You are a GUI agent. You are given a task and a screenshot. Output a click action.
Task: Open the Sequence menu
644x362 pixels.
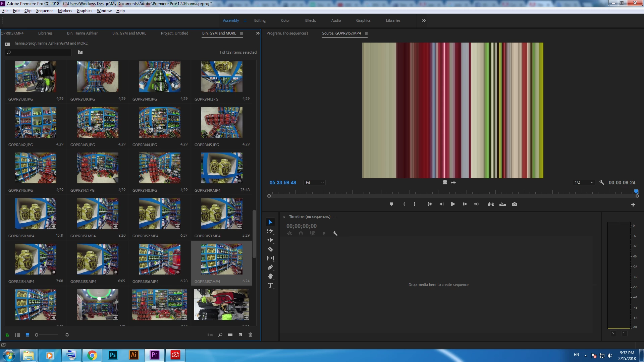45,11
